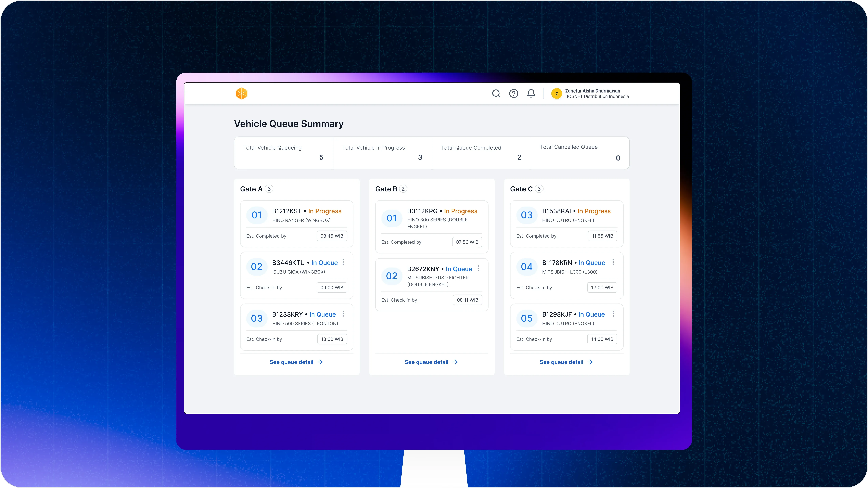Open three-dot menu for B2672KNY
Viewport: 868px width, 488px height.
pos(478,268)
